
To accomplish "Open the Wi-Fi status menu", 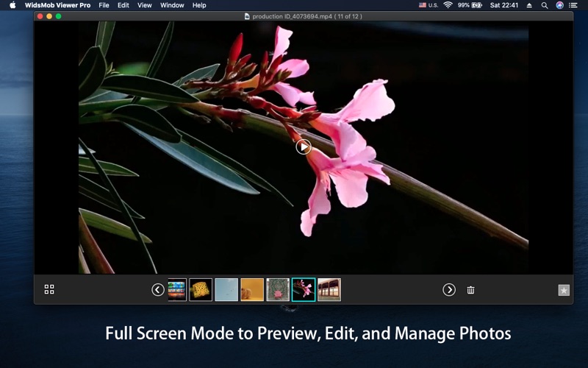I will (x=448, y=5).
